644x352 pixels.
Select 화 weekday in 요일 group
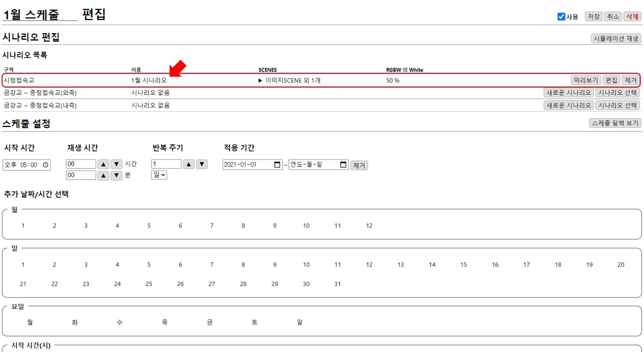click(x=75, y=322)
